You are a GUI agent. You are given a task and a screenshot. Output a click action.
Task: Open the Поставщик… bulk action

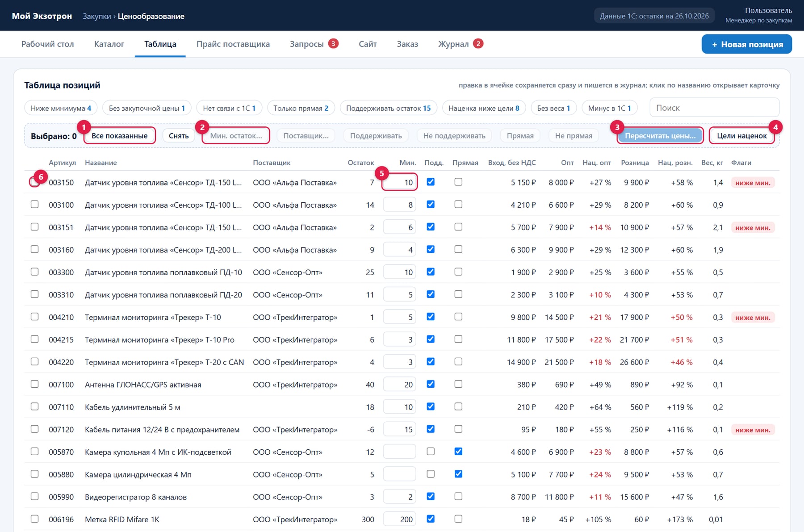306,136
